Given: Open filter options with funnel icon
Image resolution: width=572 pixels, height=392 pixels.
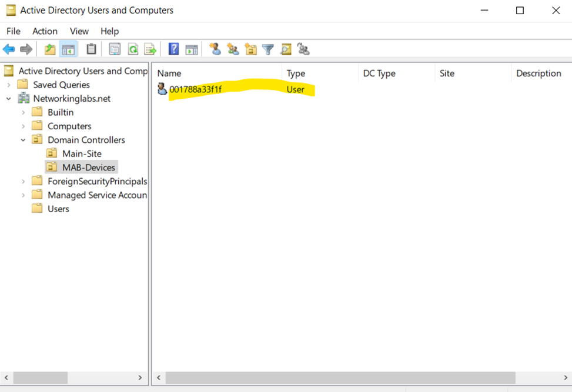Looking at the screenshot, I should point(268,49).
